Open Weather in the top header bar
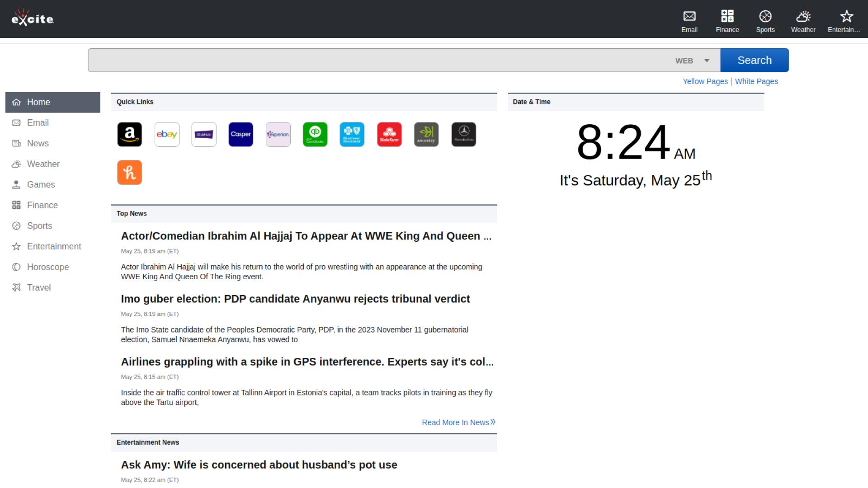The image size is (868, 488). [803, 21]
